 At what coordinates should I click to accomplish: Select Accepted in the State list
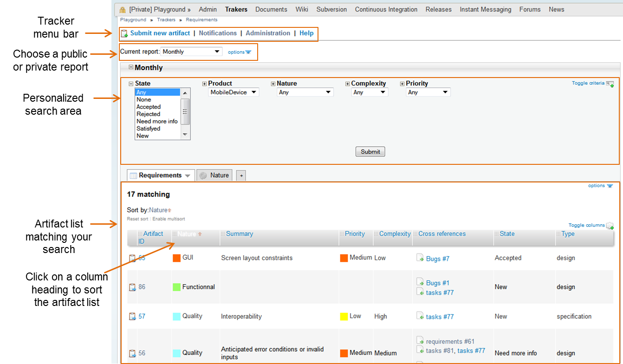point(157,107)
